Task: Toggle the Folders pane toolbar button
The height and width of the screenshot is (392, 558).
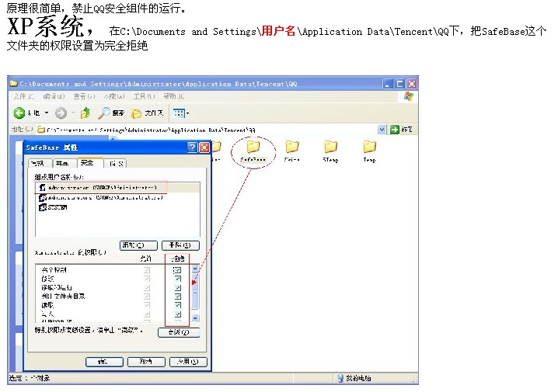Action: [x=137, y=113]
